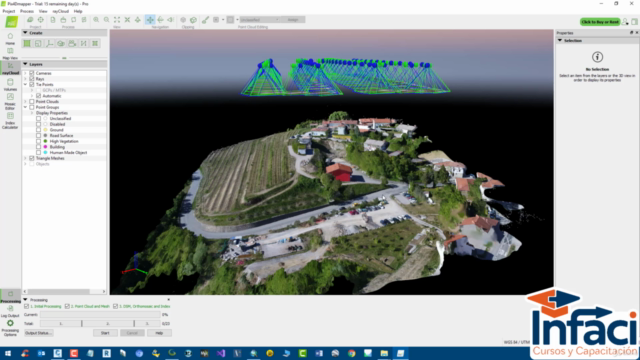The image size is (640, 360).
Task: Collapse the Tie Points tree node
Action: [25, 84]
